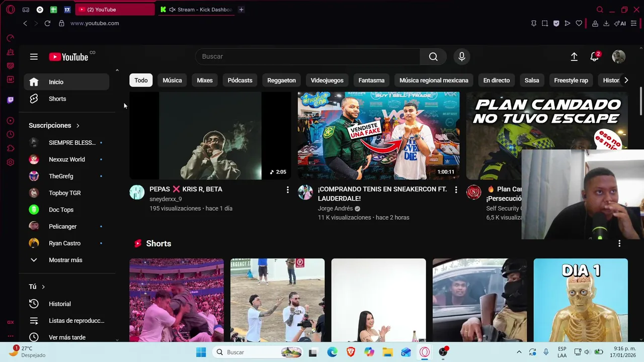Click the search tabs magnifier in title bar
This screenshot has height=362, width=644.
(600, 10)
